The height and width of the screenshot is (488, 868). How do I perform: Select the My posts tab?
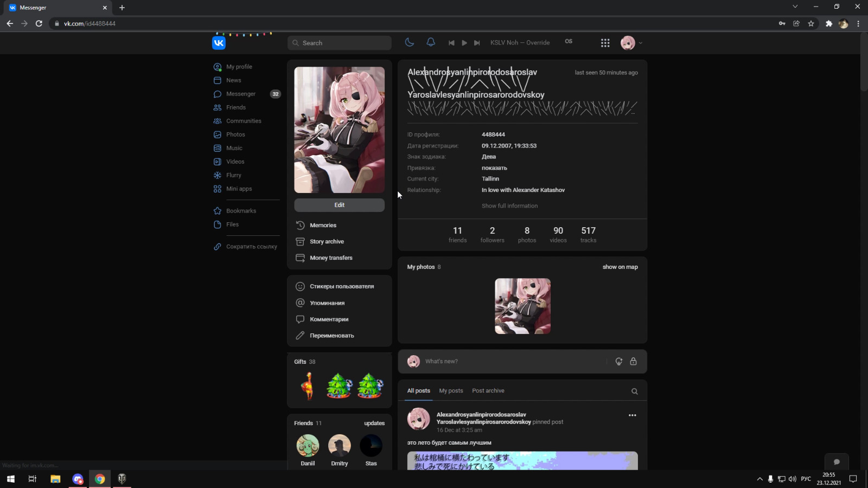(x=451, y=391)
